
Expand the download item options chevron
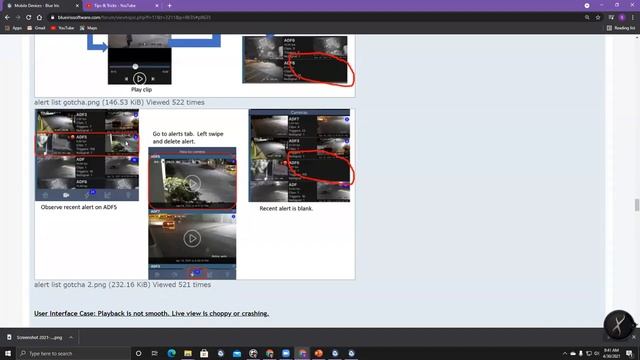[x=71, y=338]
